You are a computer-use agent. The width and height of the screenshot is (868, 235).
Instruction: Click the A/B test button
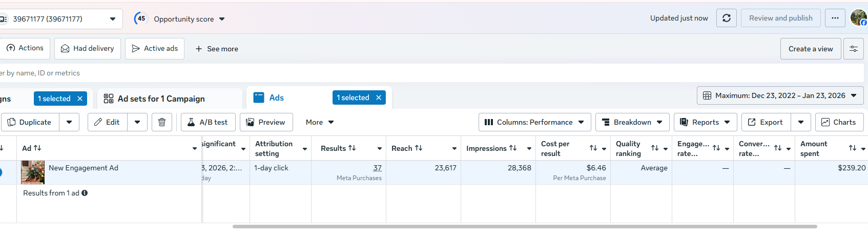click(x=208, y=122)
